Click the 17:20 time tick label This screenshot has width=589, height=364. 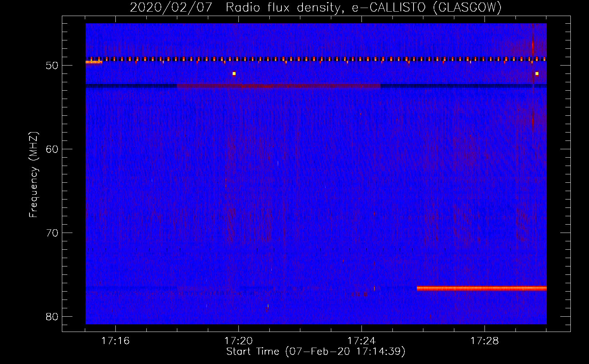pos(238,341)
